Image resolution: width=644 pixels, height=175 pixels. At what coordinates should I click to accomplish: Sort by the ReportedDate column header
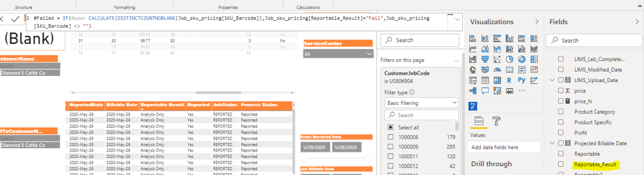click(86, 105)
